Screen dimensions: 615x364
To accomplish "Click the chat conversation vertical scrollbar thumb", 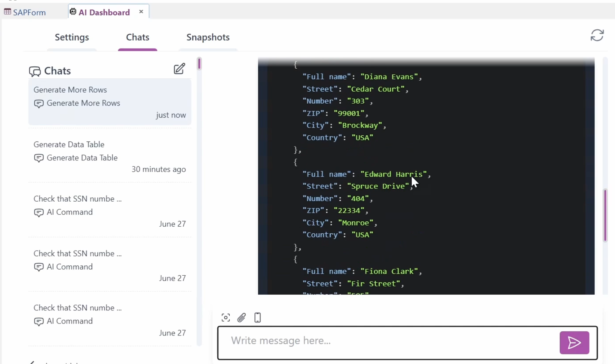I will click(605, 215).
